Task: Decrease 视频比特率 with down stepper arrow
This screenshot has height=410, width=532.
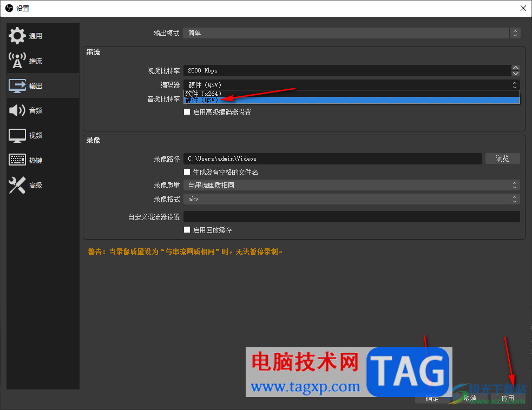Action: point(516,73)
